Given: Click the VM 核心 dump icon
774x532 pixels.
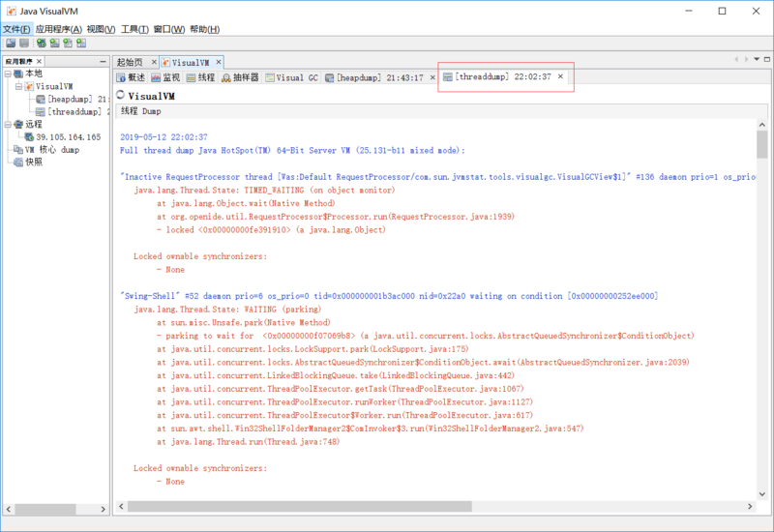Looking at the screenshot, I should coord(18,150).
